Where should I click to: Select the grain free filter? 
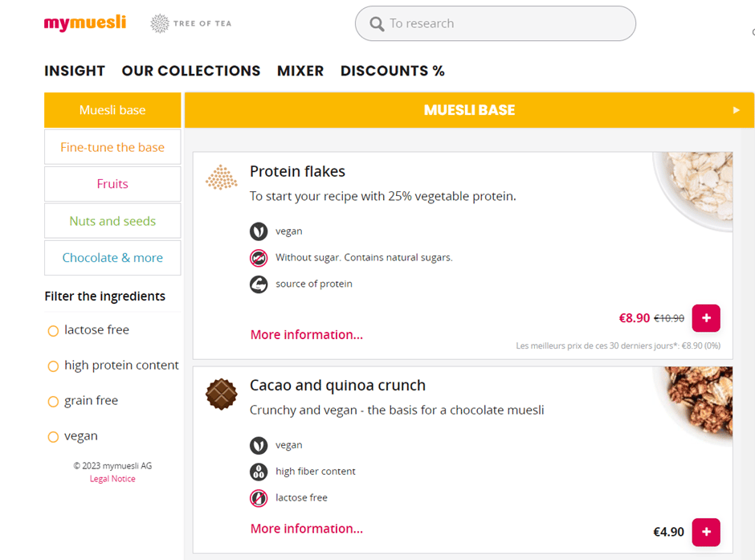(53, 402)
